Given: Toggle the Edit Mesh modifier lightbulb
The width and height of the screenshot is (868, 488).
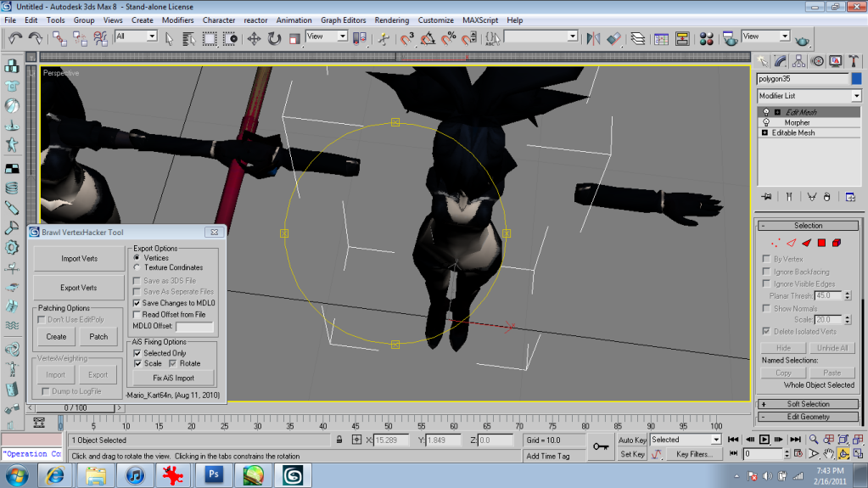Looking at the screenshot, I should 765,112.
